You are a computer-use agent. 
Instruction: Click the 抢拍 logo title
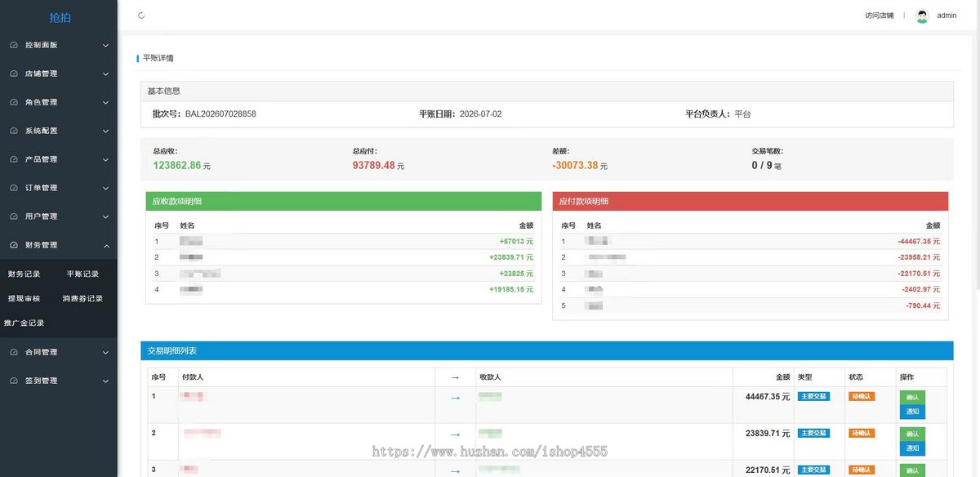coord(60,17)
